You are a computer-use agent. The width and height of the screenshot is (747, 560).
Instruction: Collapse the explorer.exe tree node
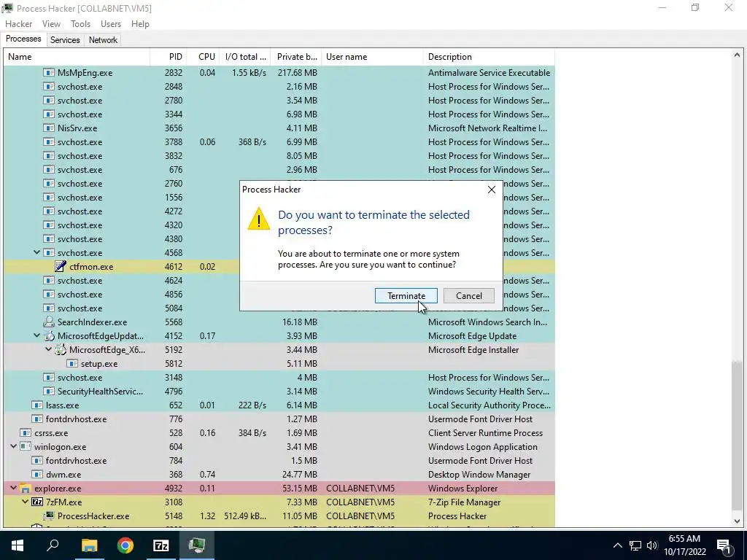pos(14,488)
